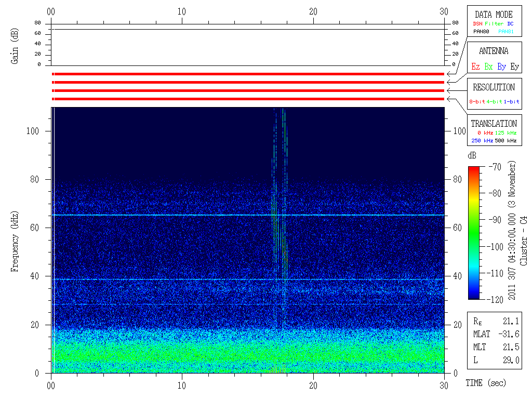Click the MLAT value -31.6

(x=509, y=334)
